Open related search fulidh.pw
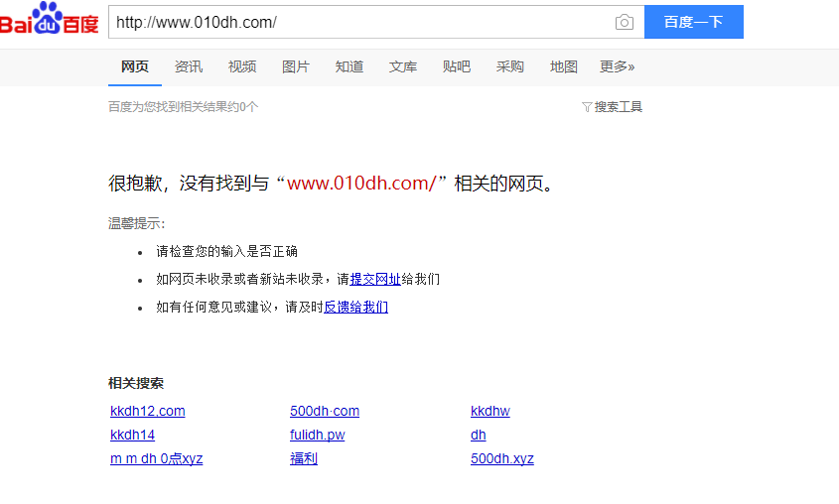839x504 pixels. click(318, 436)
